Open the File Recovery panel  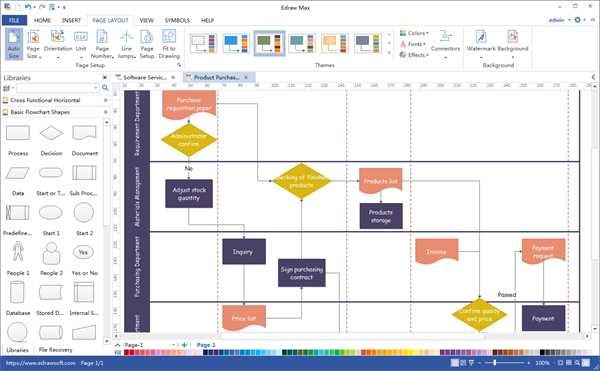55,350
